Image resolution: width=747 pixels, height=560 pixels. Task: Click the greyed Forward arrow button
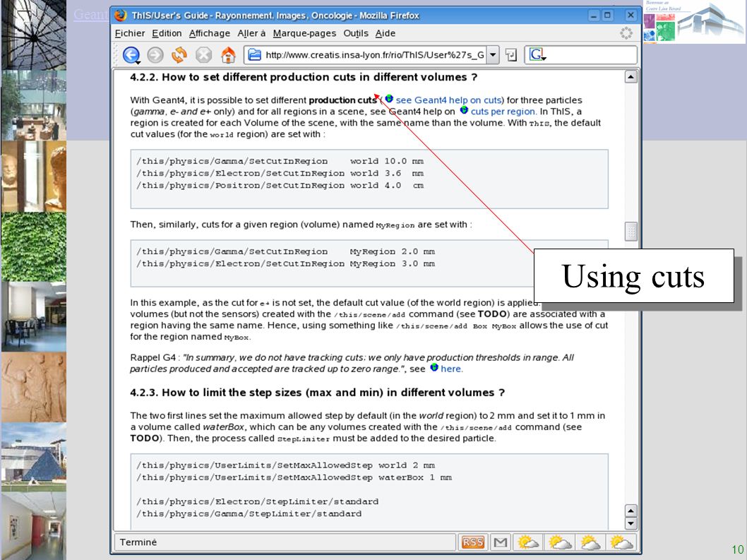(x=155, y=55)
